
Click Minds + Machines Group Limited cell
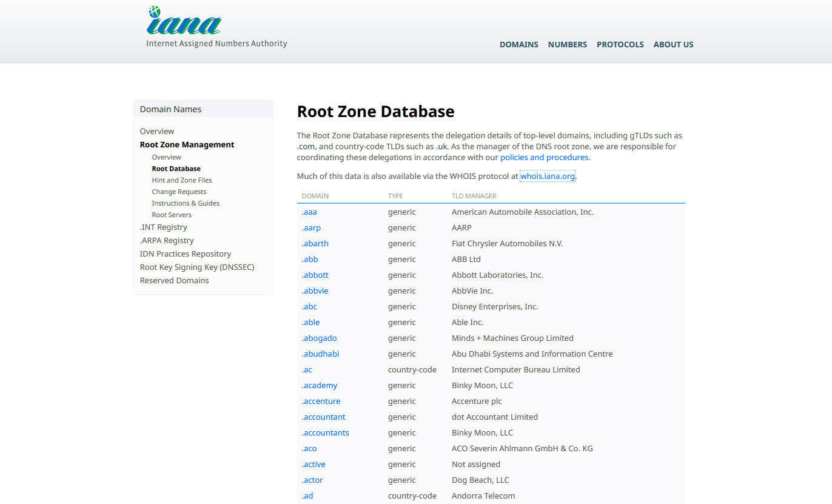coord(512,338)
